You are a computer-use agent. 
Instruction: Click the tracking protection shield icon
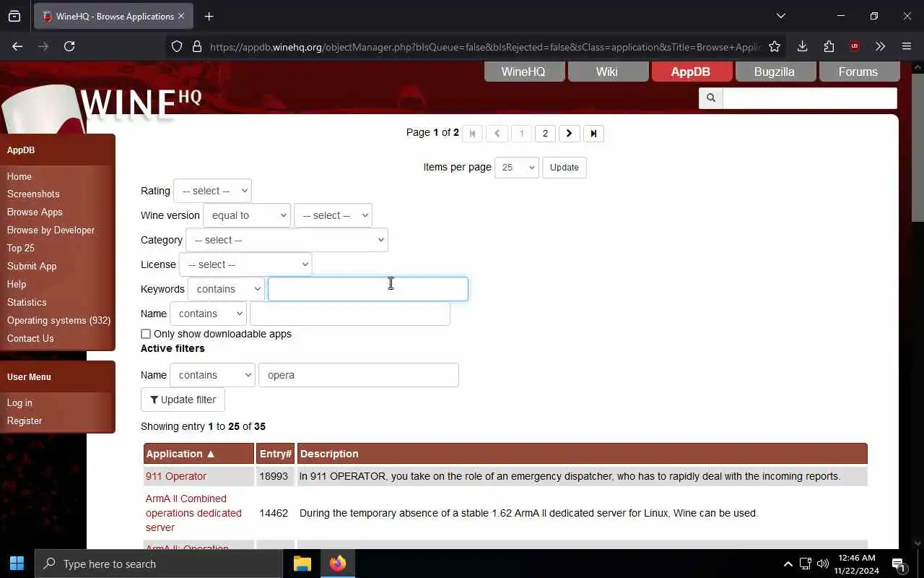coord(177,46)
